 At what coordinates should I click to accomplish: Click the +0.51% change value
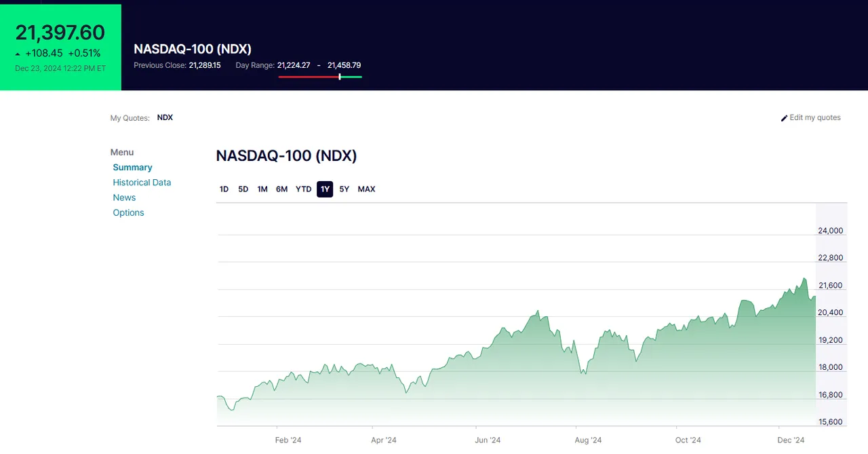point(84,54)
